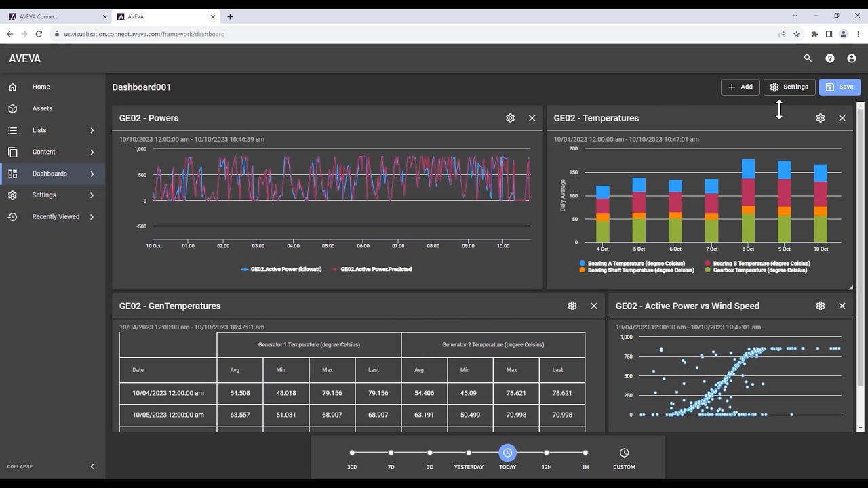Set time range to 30D

click(352, 453)
